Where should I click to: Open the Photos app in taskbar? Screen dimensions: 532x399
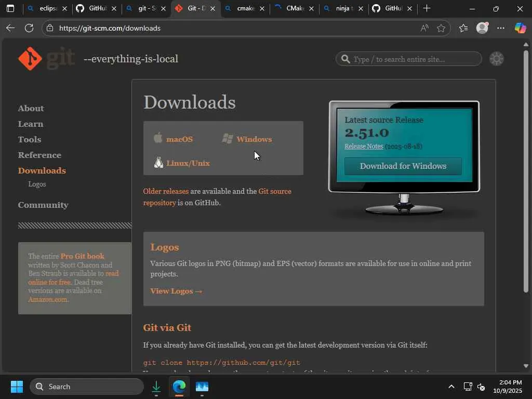point(202,387)
